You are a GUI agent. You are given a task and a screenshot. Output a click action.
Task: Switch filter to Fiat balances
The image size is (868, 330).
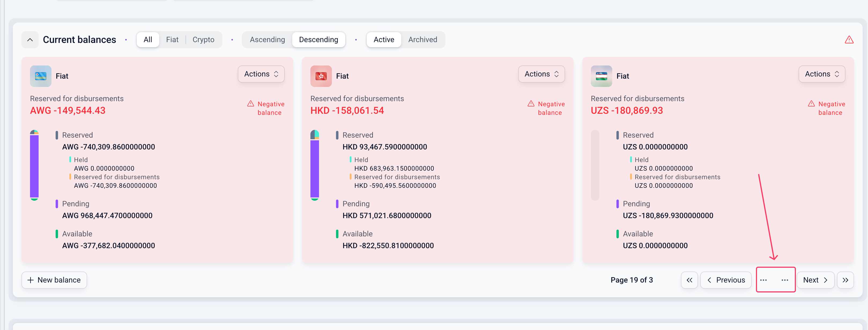[x=172, y=40]
